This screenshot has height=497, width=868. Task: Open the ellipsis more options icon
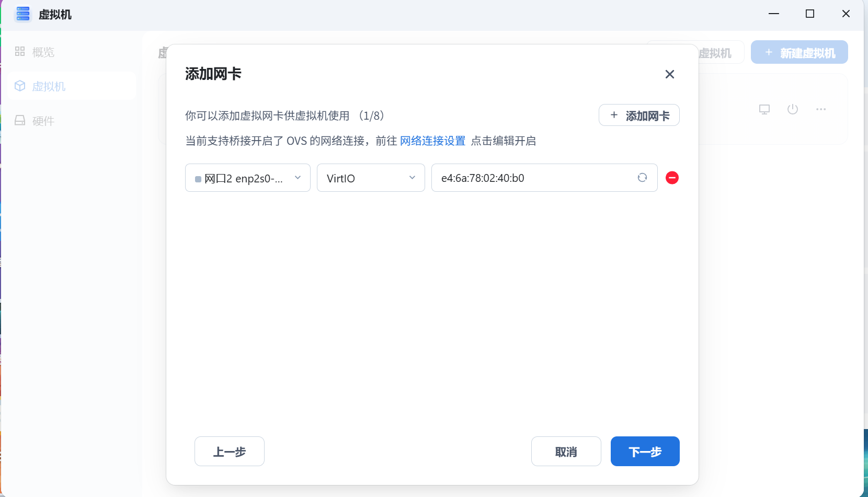[820, 109]
